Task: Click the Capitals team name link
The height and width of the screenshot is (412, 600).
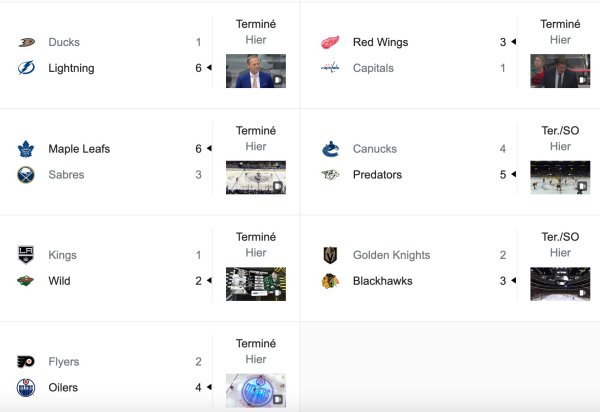Action: 373,68
